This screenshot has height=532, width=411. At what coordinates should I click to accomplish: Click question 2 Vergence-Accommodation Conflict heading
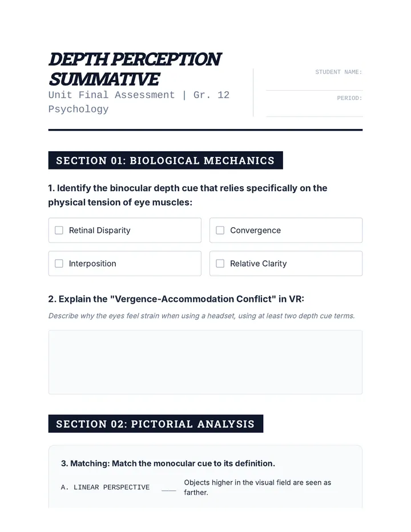176,299
